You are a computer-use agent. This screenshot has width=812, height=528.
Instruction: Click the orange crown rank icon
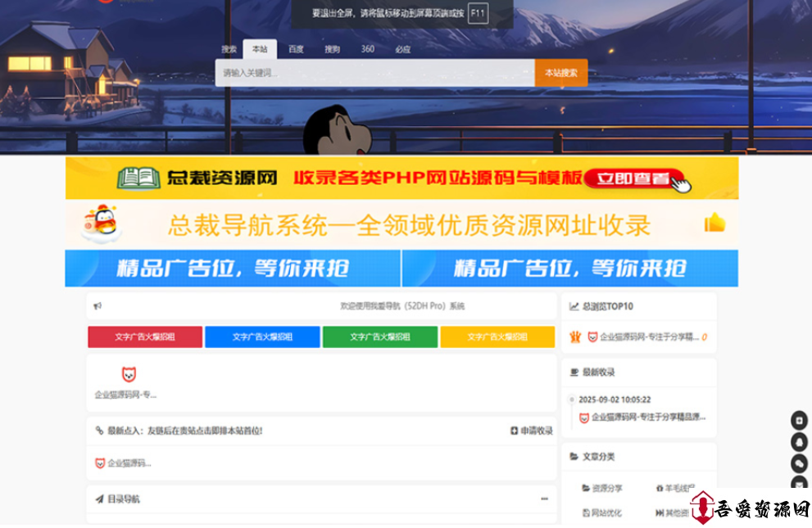pos(575,337)
